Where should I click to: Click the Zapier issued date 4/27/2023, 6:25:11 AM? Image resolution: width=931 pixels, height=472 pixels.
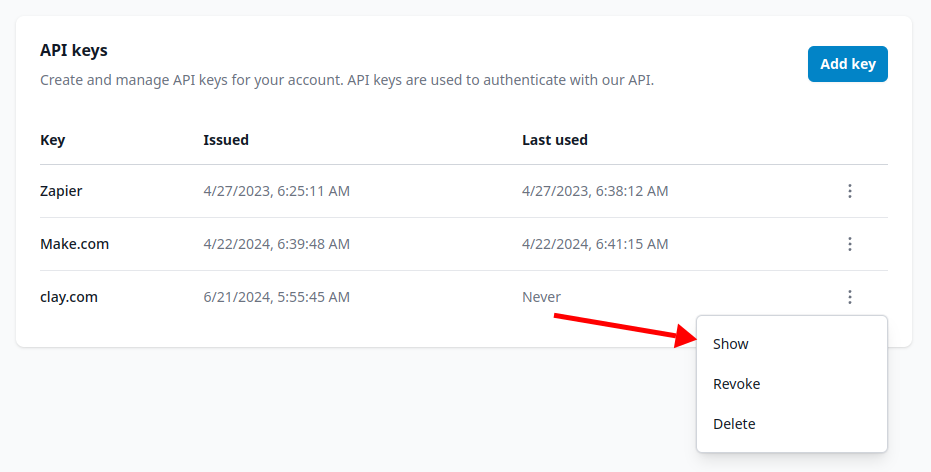coord(276,191)
